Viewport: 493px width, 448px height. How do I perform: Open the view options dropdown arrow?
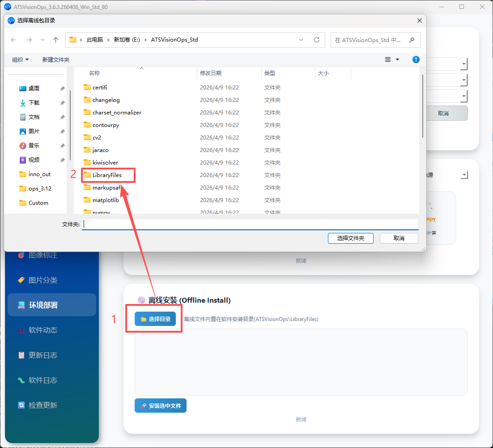[x=397, y=59]
